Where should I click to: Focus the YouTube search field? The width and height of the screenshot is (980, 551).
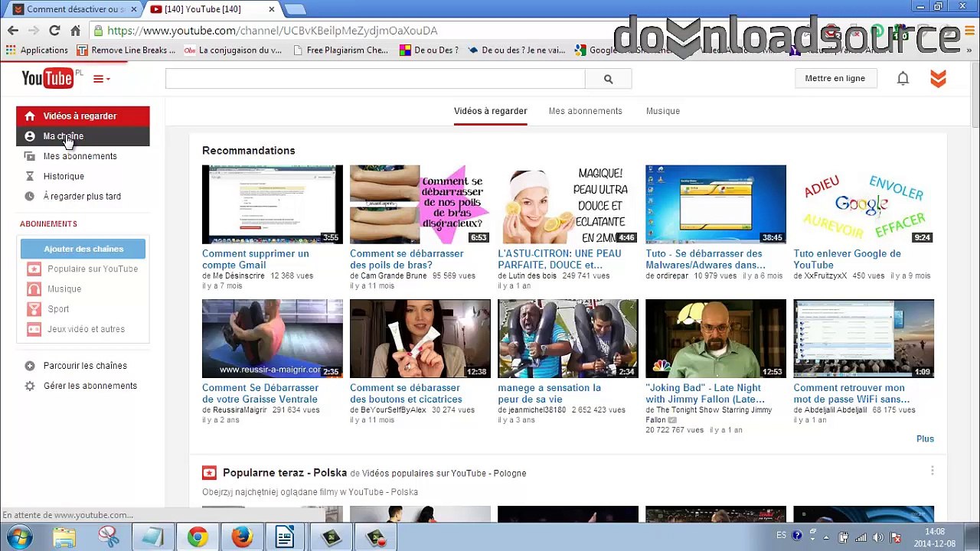pyautogui.click(x=375, y=79)
